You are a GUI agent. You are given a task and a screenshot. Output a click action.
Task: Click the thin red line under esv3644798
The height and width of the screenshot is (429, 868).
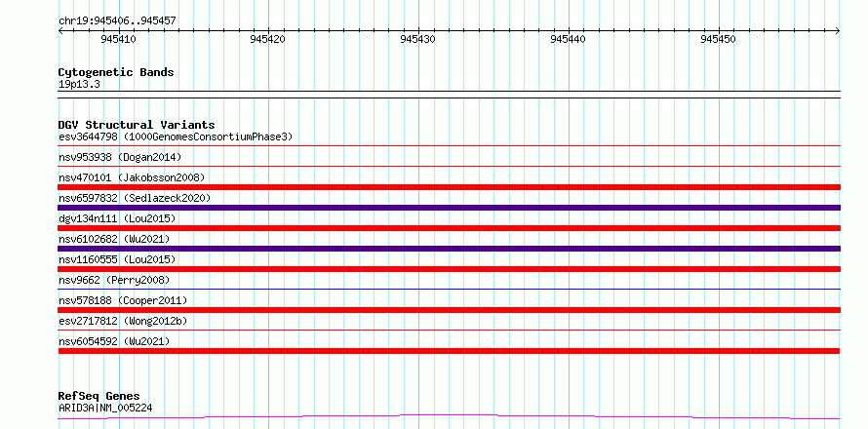tap(450, 145)
